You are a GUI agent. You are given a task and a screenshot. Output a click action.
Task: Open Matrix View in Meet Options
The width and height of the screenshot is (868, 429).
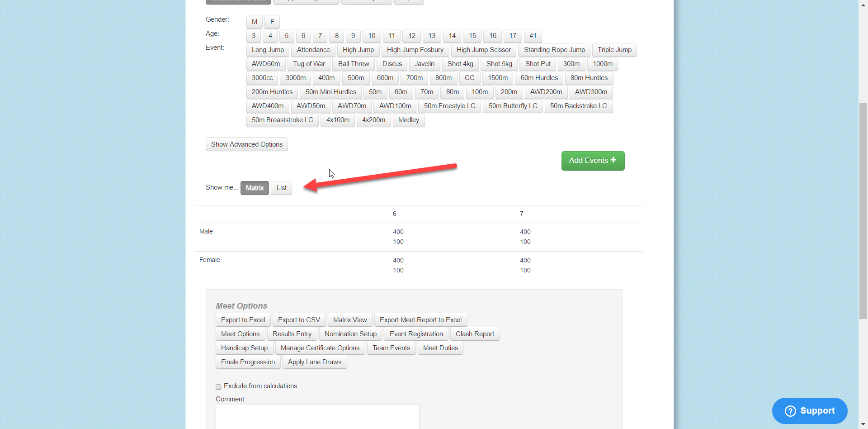click(x=350, y=320)
